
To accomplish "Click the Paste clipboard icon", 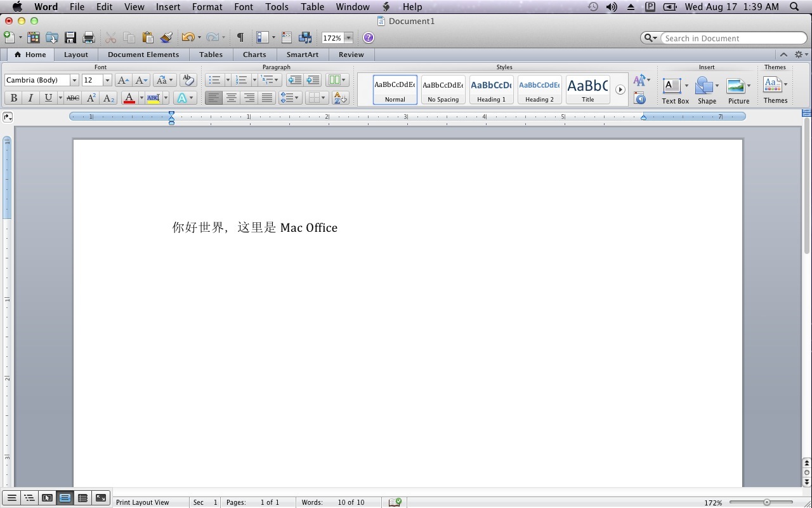I will tap(147, 37).
